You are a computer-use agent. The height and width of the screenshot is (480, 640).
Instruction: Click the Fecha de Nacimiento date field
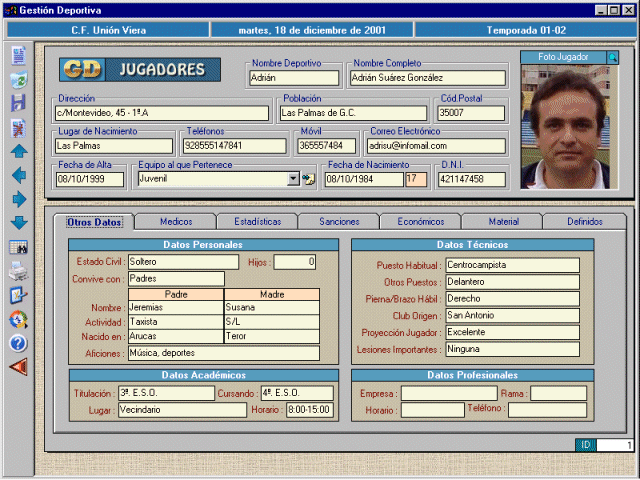(364, 180)
